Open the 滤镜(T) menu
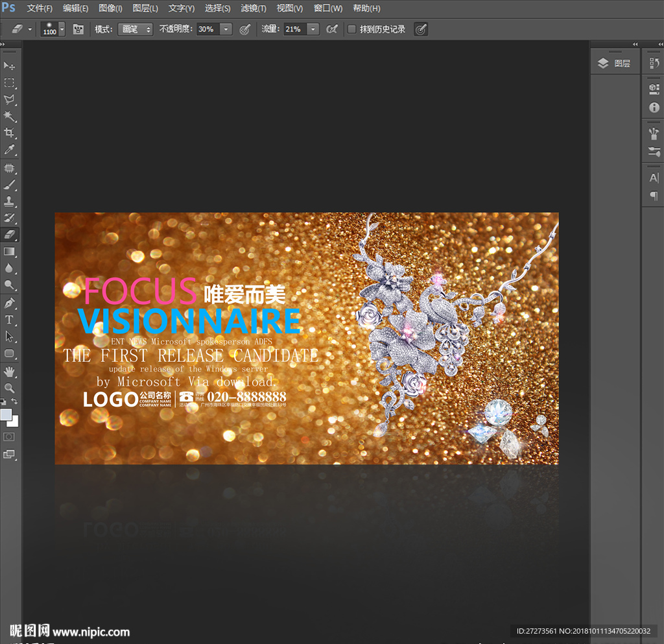The image size is (664, 644). (253, 8)
